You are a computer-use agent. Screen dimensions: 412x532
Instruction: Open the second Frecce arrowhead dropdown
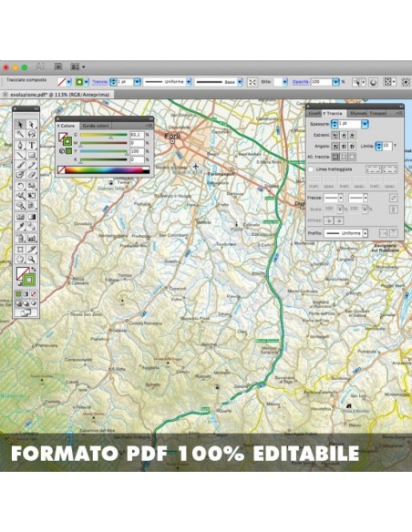366,198
